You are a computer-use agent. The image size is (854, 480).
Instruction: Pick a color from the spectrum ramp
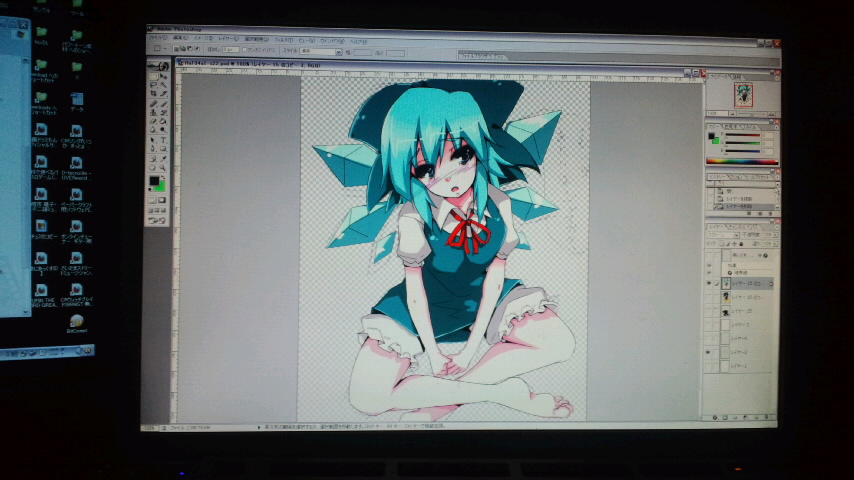coord(742,162)
